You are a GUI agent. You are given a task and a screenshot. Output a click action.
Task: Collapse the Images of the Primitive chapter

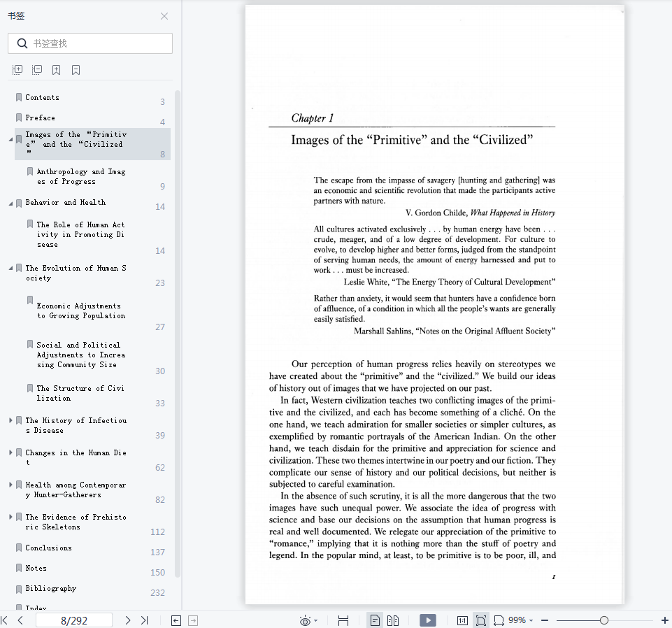pyautogui.click(x=10, y=139)
